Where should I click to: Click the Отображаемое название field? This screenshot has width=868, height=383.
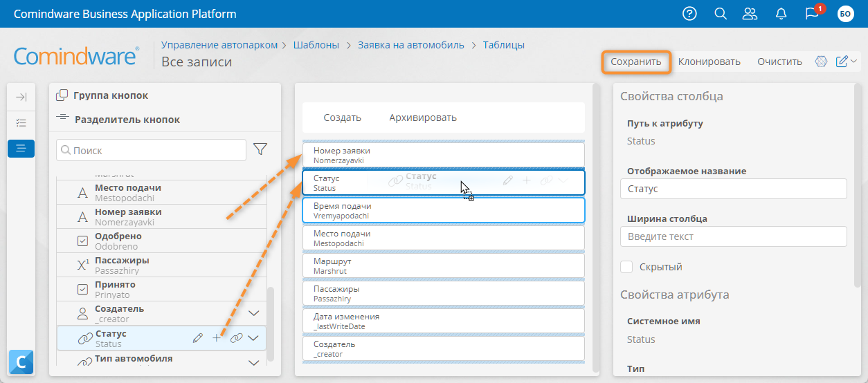[x=734, y=189]
